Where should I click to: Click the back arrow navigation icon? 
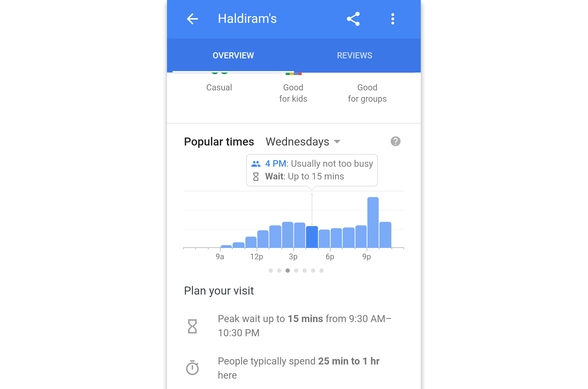click(192, 19)
